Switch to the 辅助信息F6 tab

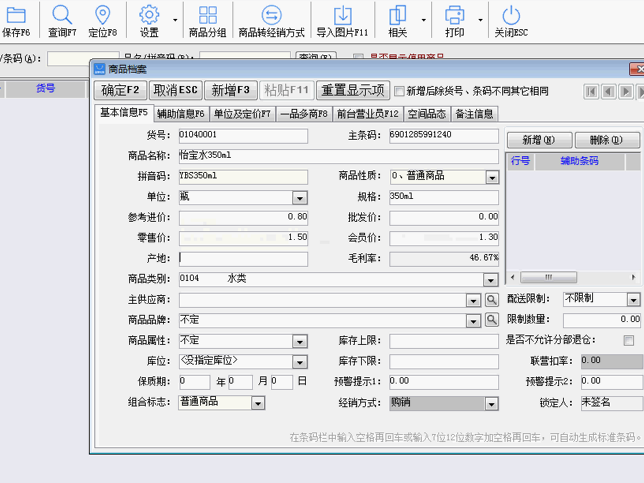pyautogui.click(x=181, y=114)
